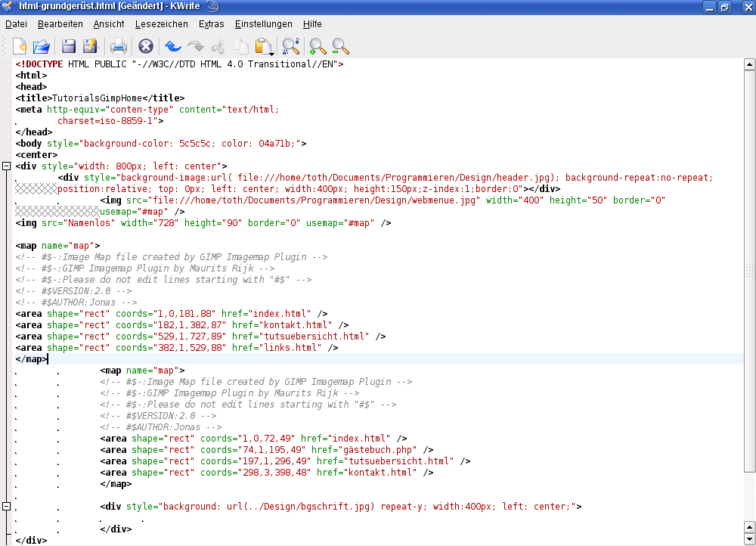Click the "charset=iso-8859-1" text
The width and height of the screenshot is (756, 546).
point(107,121)
